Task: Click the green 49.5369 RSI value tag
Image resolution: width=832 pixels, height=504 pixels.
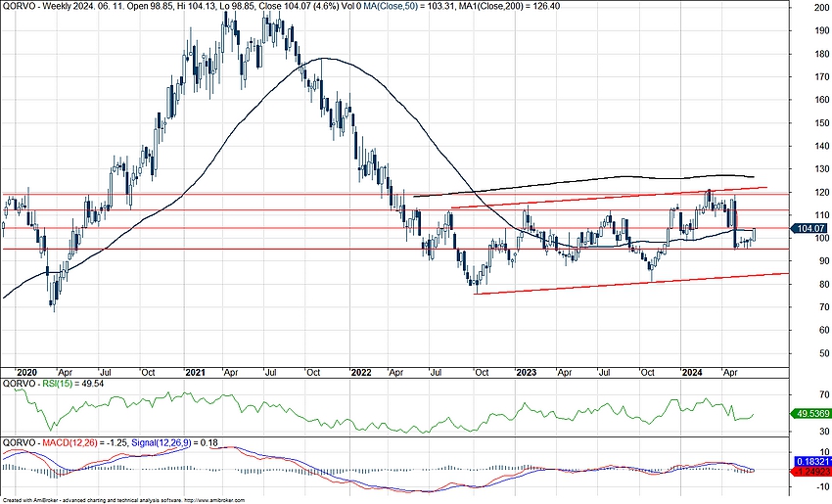Action: 809,414
